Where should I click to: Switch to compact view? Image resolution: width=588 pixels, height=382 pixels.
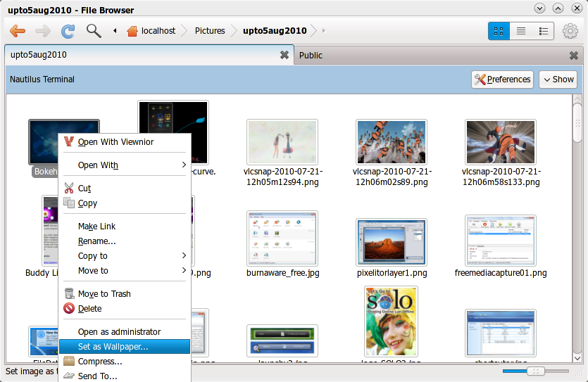[543, 31]
